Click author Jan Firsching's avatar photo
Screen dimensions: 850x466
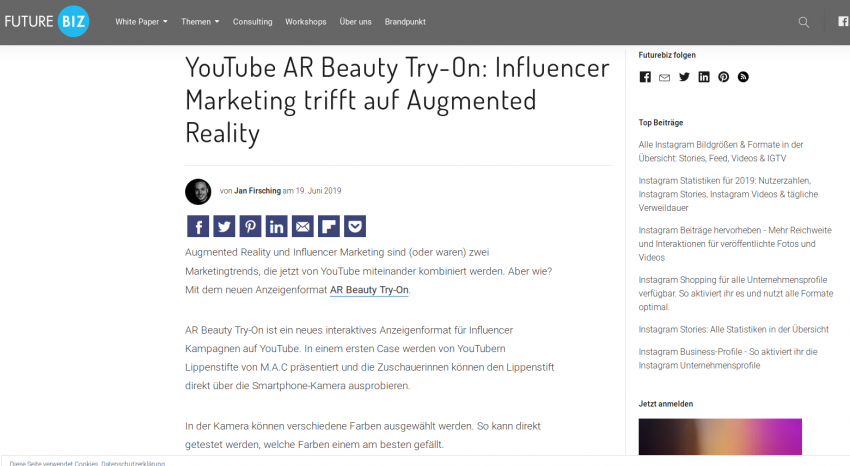198,191
